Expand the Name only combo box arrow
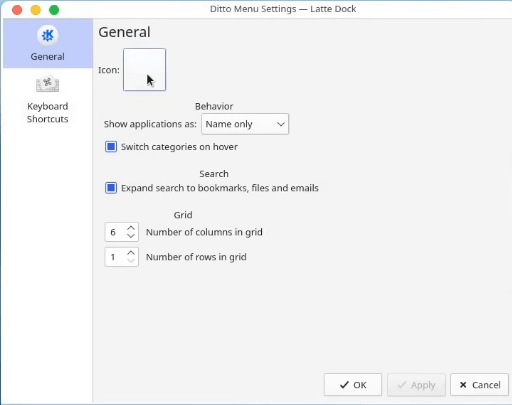Viewport: 512px width, 405px height. pyautogui.click(x=281, y=124)
